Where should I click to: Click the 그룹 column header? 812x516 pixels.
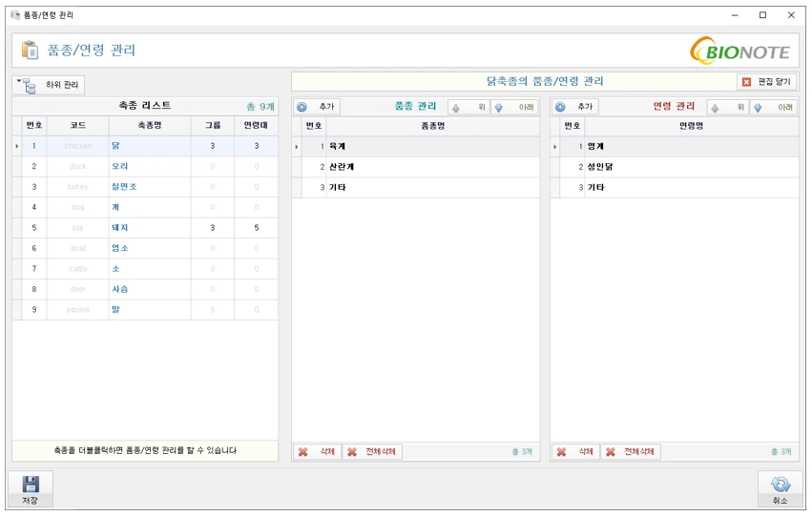213,125
